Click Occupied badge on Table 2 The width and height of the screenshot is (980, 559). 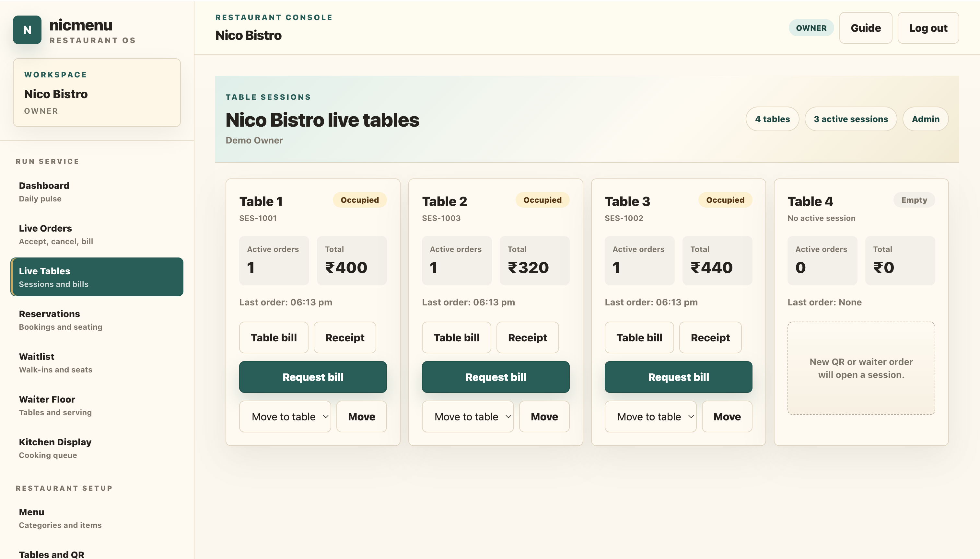[x=542, y=200]
